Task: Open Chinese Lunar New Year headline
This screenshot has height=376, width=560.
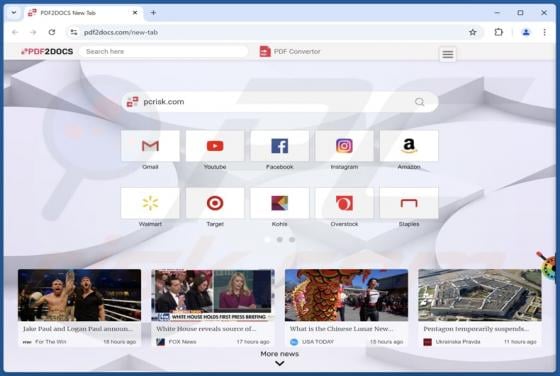Action: [341, 329]
